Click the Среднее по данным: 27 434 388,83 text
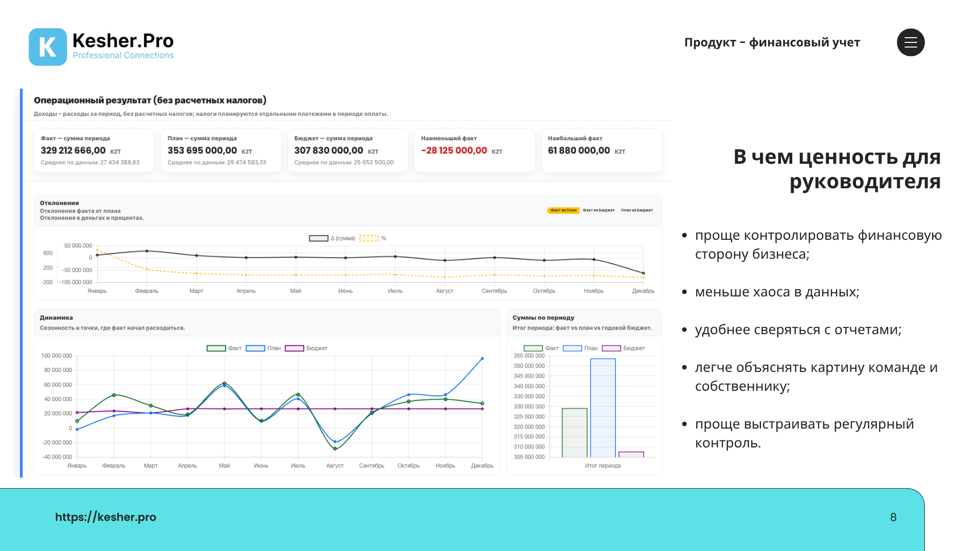980x551 pixels. click(90, 162)
